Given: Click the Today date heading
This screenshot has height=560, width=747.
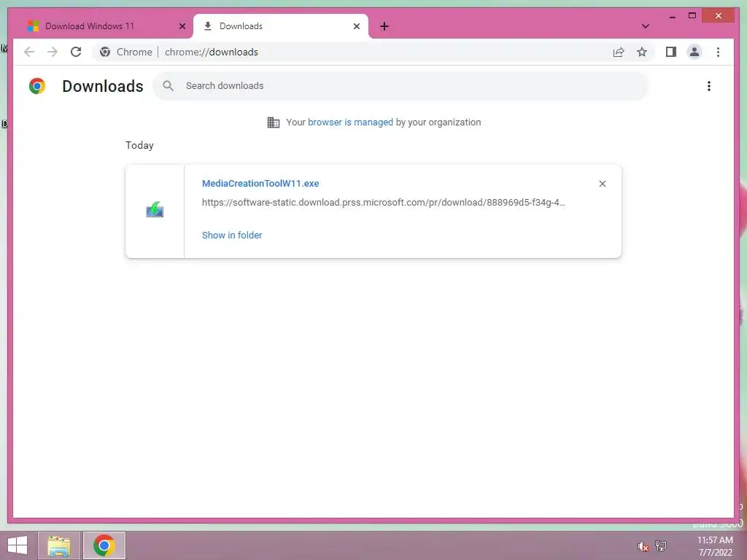Looking at the screenshot, I should (x=139, y=145).
